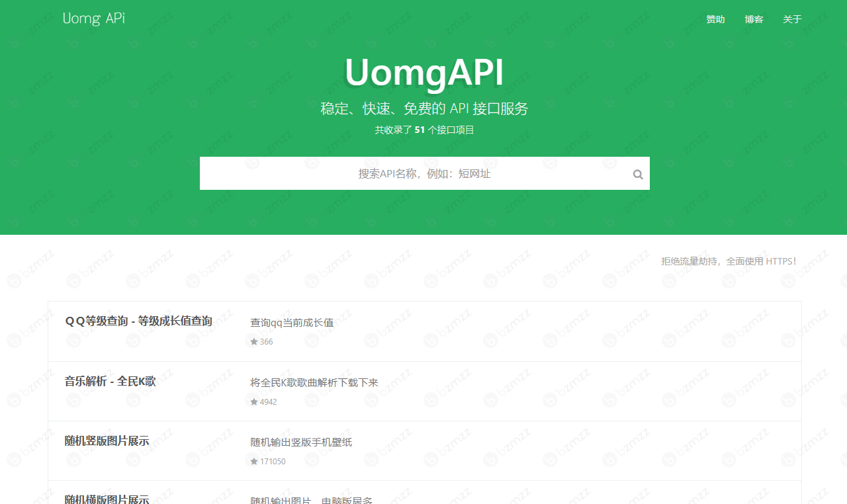Click description 查询qq当前成长值
Image resolution: width=847 pixels, height=504 pixels.
(x=292, y=323)
